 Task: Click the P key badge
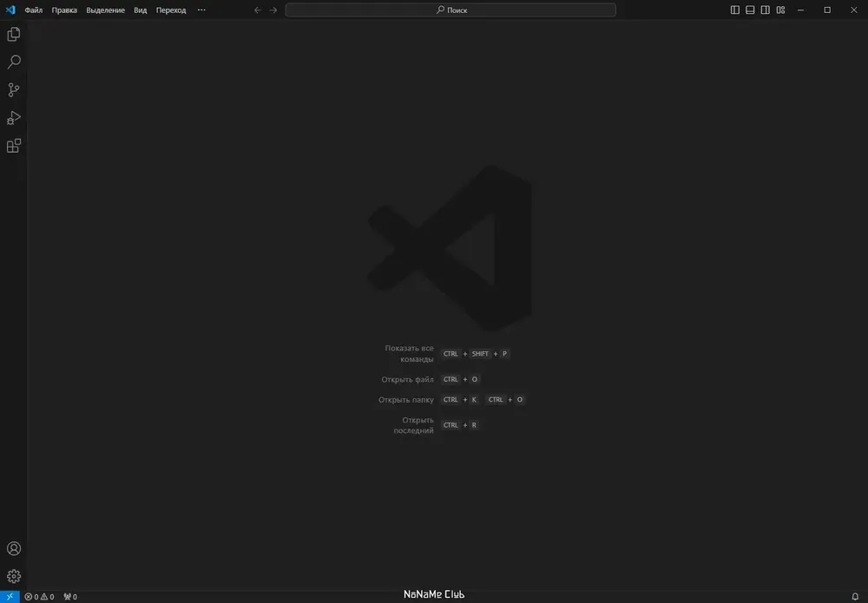click(x=504, y=353)
